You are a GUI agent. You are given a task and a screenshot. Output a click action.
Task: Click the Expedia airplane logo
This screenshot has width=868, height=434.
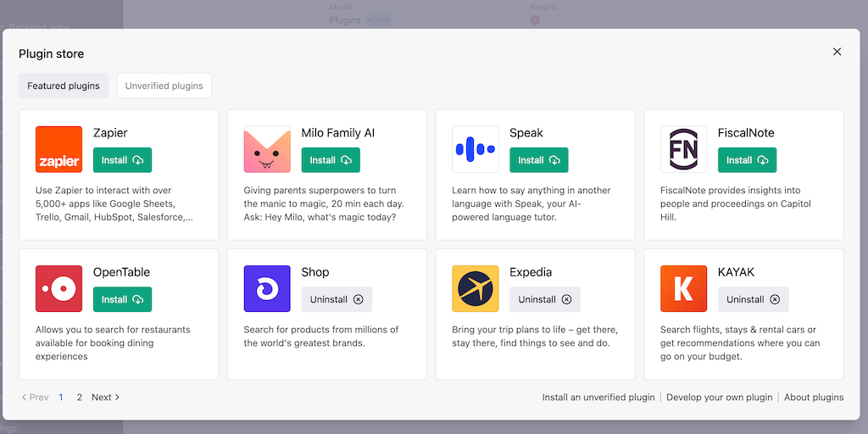point(475,288)
